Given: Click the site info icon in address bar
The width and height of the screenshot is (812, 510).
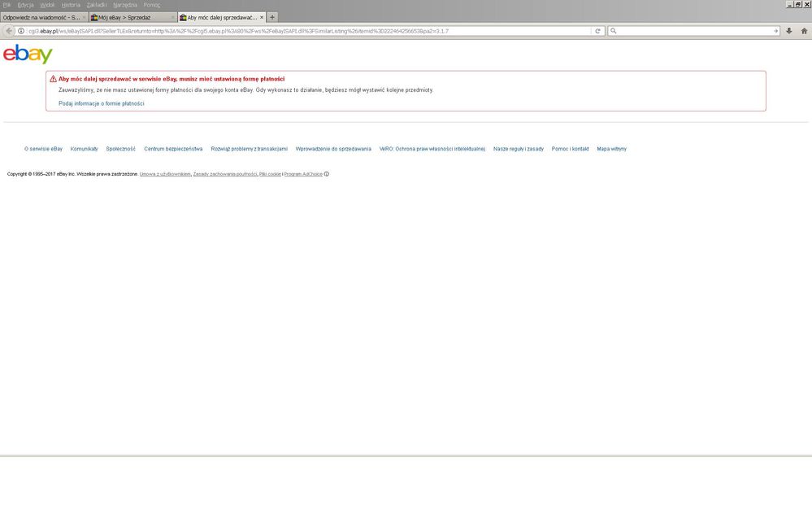Looking at the screenshot, I should coord(21,31).
